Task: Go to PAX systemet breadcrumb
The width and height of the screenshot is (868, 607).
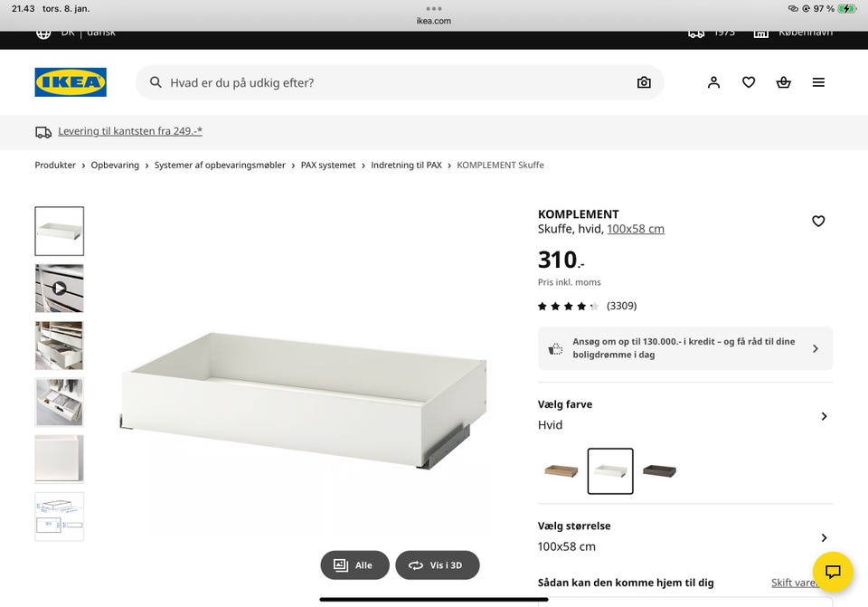Action: (x=327, y=165)
